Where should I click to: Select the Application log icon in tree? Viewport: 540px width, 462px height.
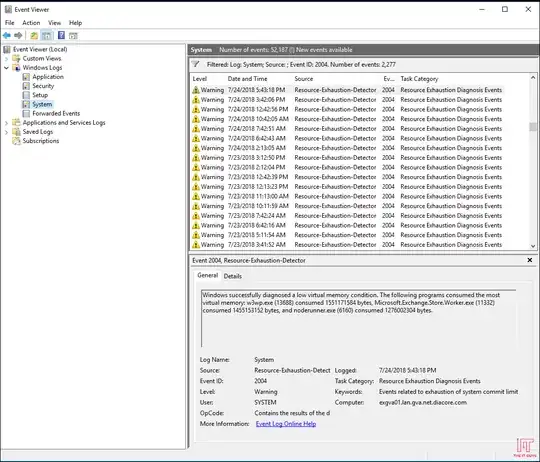pyautogui.click(x=26, y=77)
